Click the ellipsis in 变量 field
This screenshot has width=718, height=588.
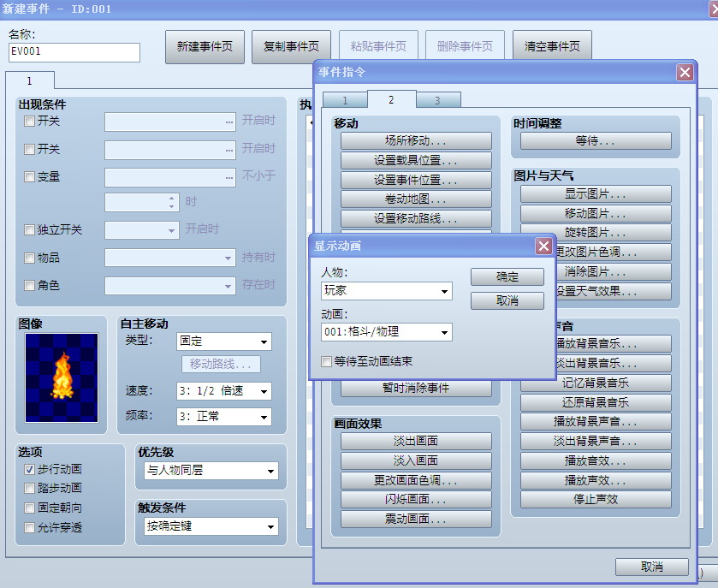[x=229, y=178]
